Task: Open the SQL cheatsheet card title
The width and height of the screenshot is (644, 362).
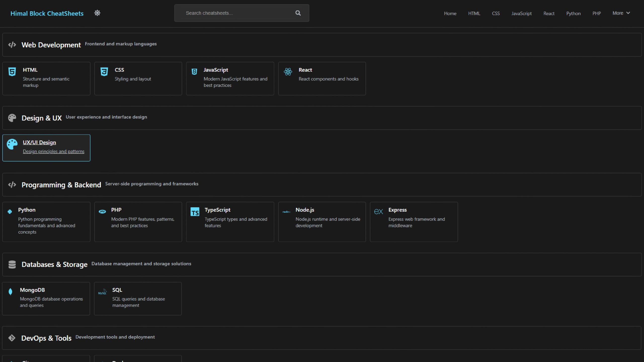Action: 117,290
